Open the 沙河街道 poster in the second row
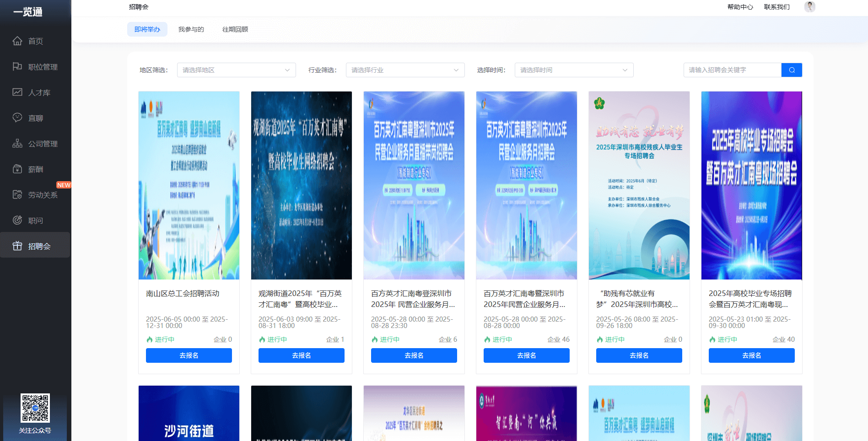The height and width of the screenshot is (441, 868). point(189,413)
